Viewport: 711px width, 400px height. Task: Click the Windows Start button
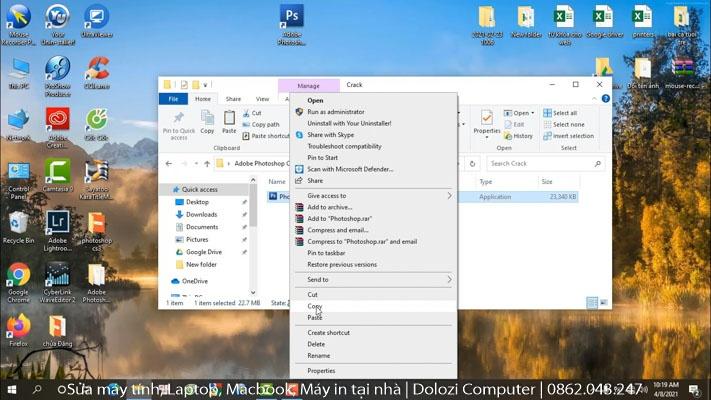pyautogui.click(x=12, y=389)
